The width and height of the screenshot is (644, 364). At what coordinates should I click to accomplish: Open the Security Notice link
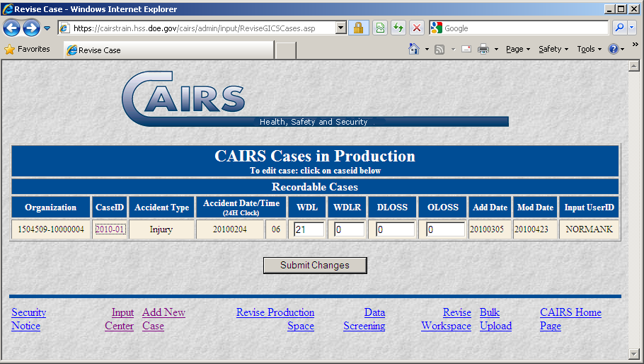pyautogui.click(x=28, y=319)
